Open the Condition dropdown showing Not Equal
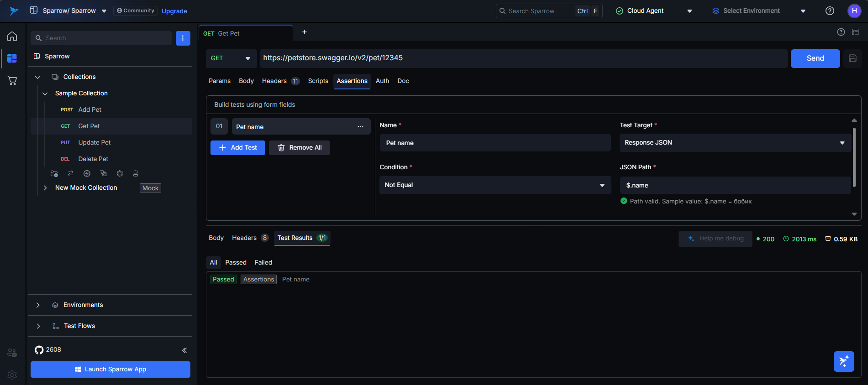Screen dimensions: 868x385 494,185
